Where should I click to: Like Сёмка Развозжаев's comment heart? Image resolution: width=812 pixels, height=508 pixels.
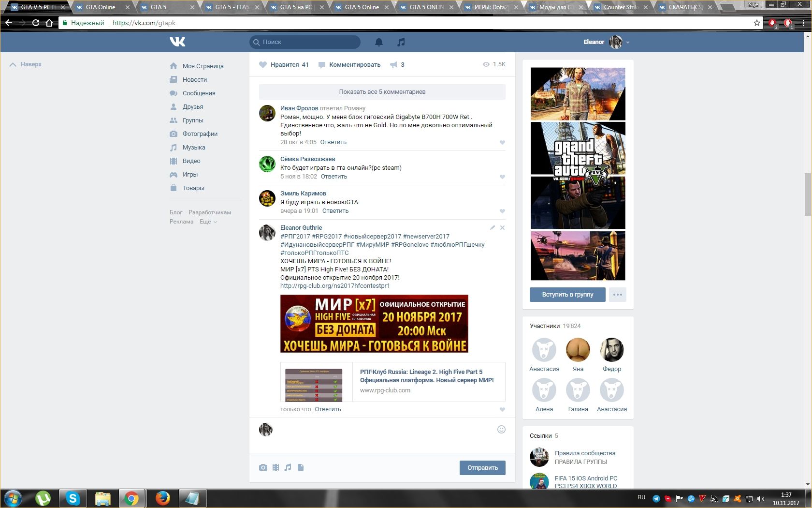click(502, 177)
